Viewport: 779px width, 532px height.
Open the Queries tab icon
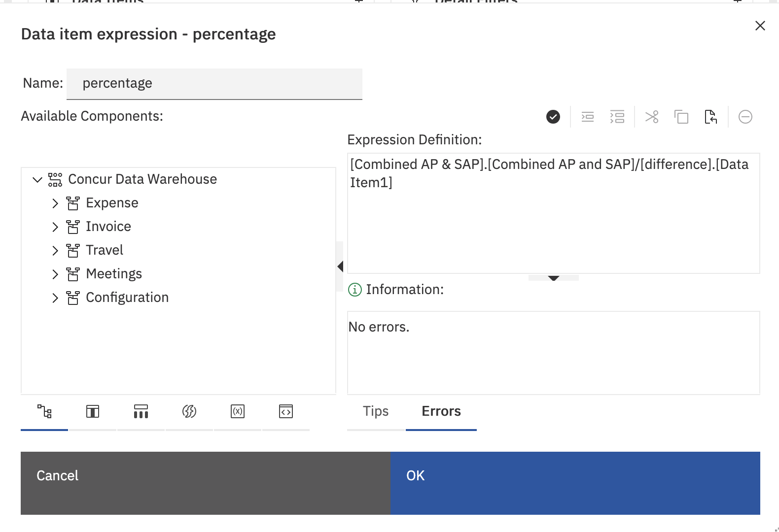click(x=141, y=411)
